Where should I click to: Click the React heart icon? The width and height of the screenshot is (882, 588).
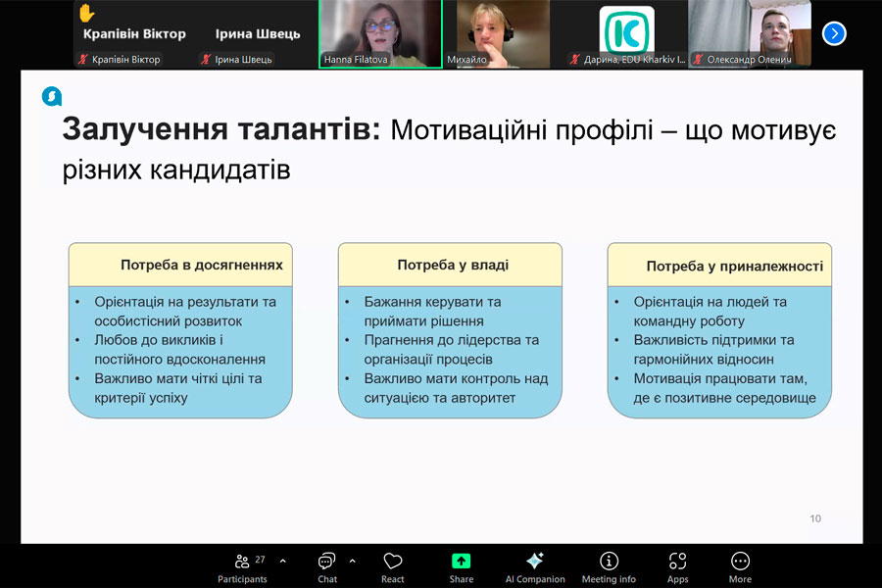pyautogui.click(x=393, y=566)
